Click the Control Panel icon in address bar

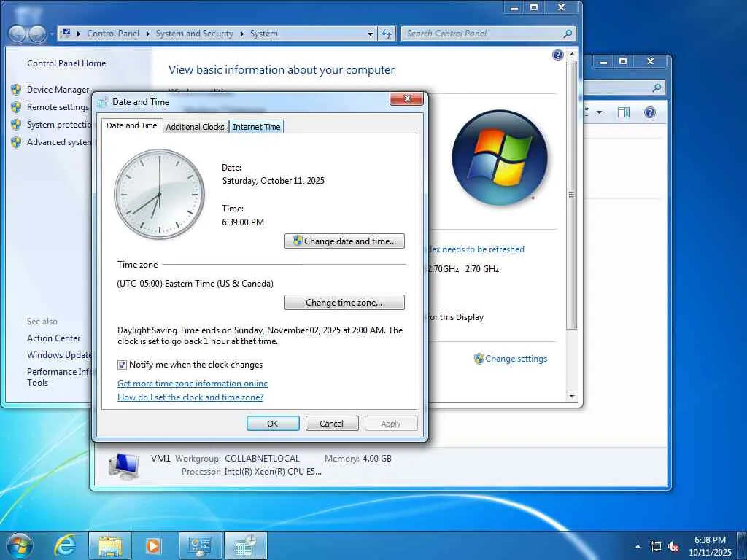click(66, 34)
